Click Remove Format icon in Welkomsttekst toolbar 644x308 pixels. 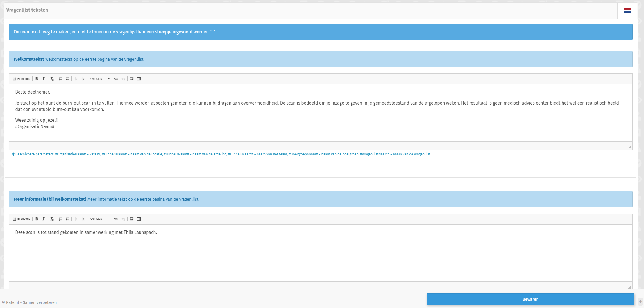pyautogui.click(x=52, y=79)
